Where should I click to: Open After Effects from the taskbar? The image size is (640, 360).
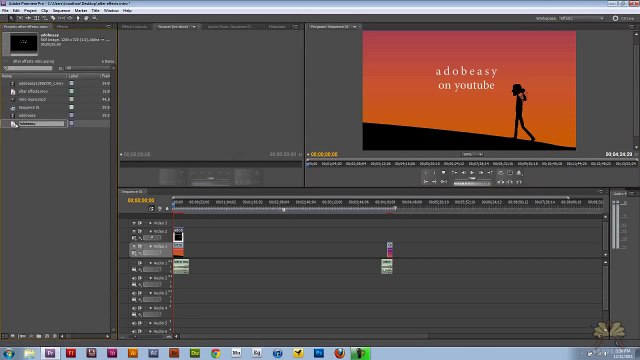(x=153, y=353)
